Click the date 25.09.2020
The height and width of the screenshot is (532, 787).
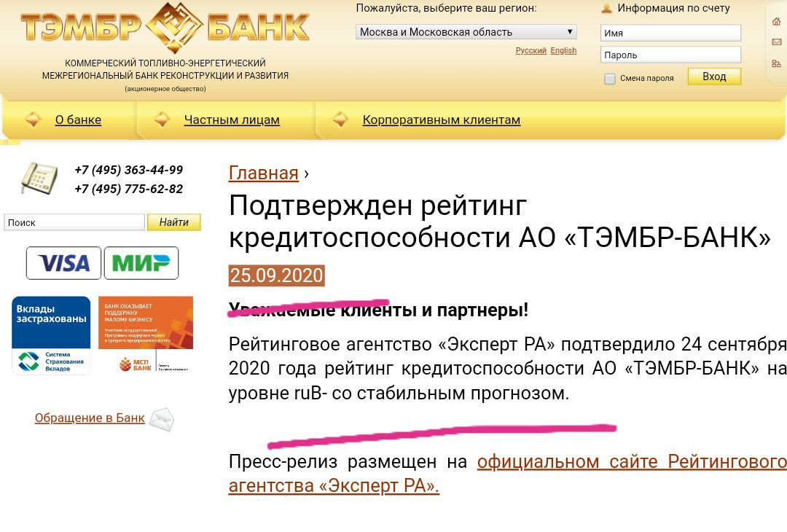coord(277,275)
